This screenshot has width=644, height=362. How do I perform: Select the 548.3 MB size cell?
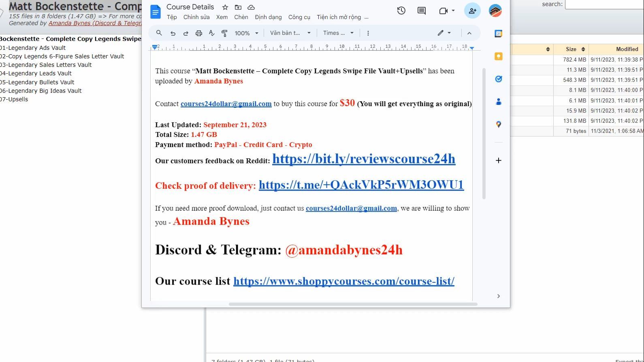(571, 80)
